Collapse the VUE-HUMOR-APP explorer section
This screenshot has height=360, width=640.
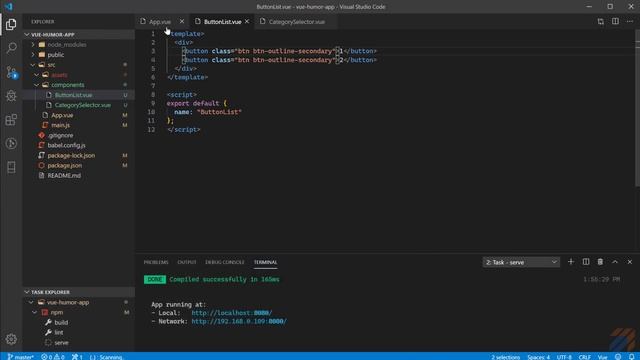pos(27,35)
